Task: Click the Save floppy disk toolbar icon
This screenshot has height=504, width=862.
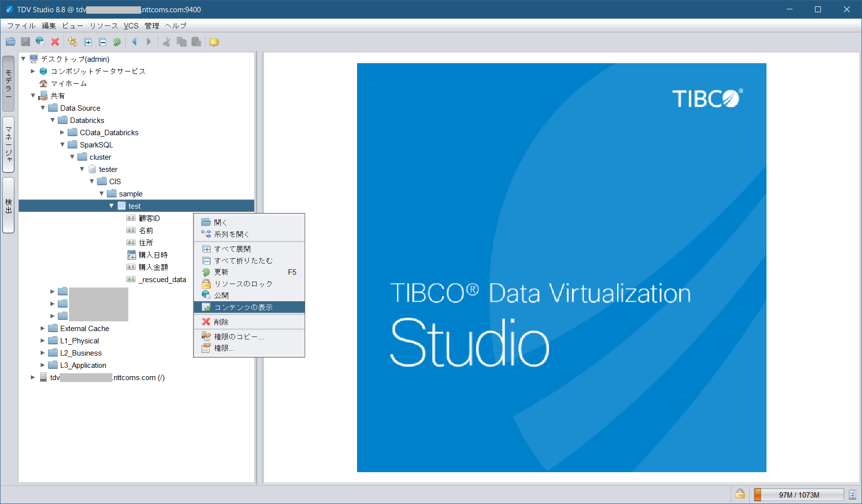Action: 25,42
